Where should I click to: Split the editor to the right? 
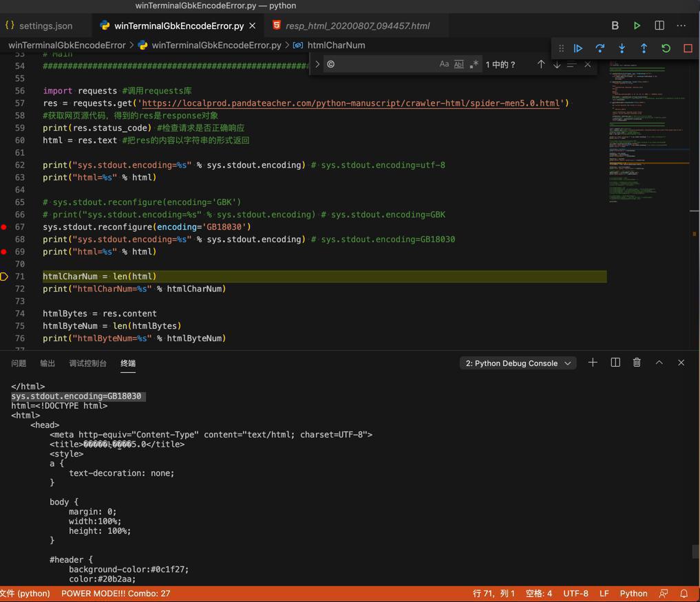(659, 25)
